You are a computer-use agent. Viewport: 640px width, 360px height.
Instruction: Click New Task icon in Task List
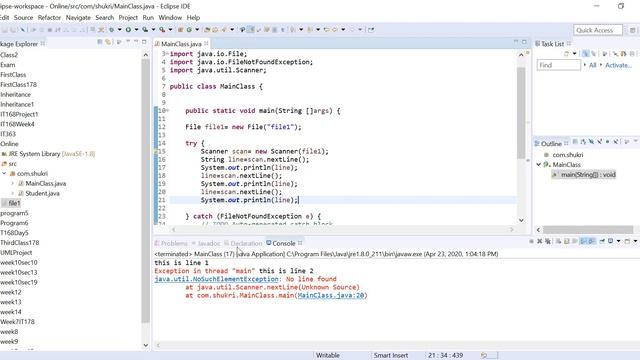(566, 53)
